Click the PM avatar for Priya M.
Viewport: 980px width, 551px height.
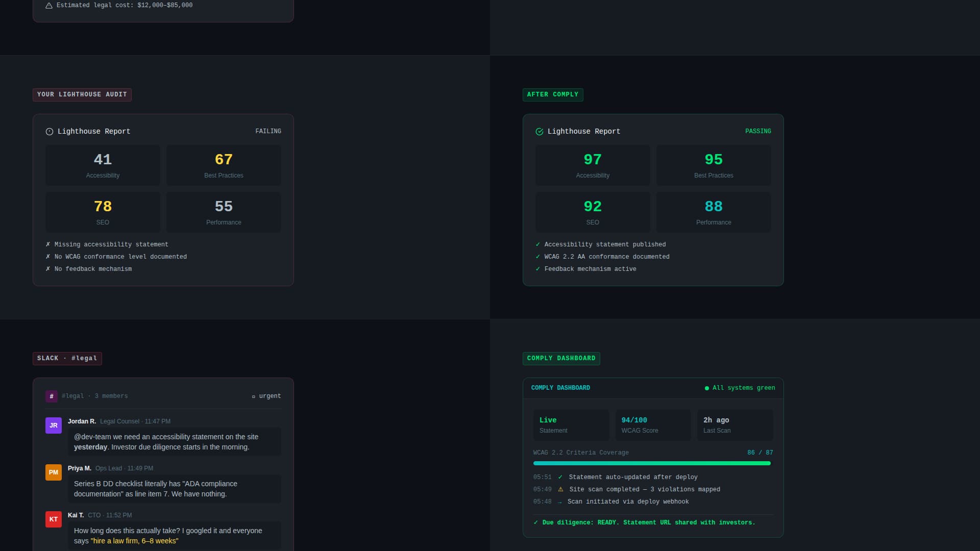click(x=54, y=472)
